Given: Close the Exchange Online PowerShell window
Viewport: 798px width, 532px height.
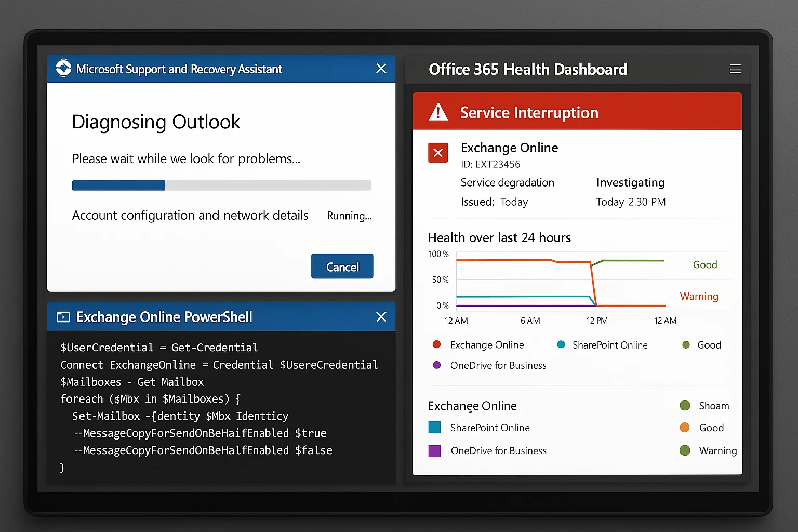Looking at the screenshot, I should 381,317.
